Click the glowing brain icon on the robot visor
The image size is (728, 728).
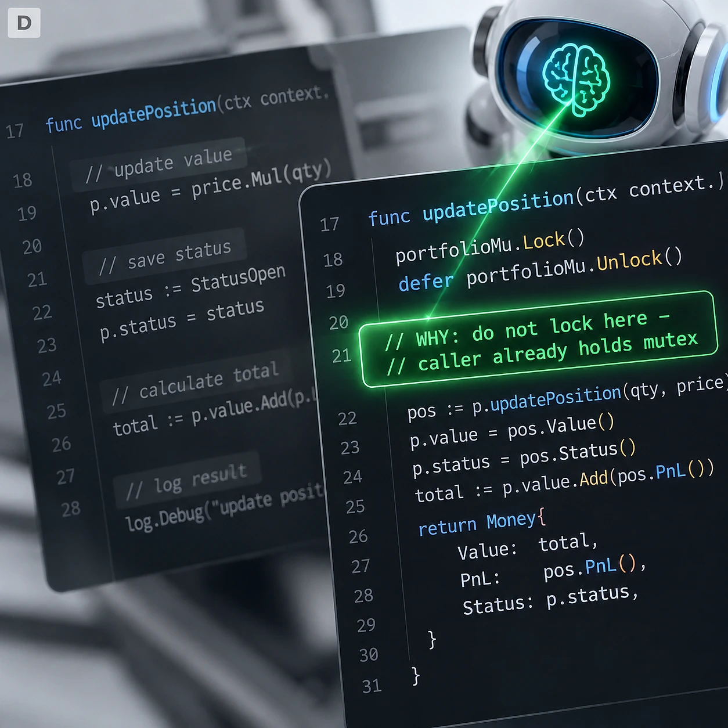pyautogui.click(x=576, y=80)
